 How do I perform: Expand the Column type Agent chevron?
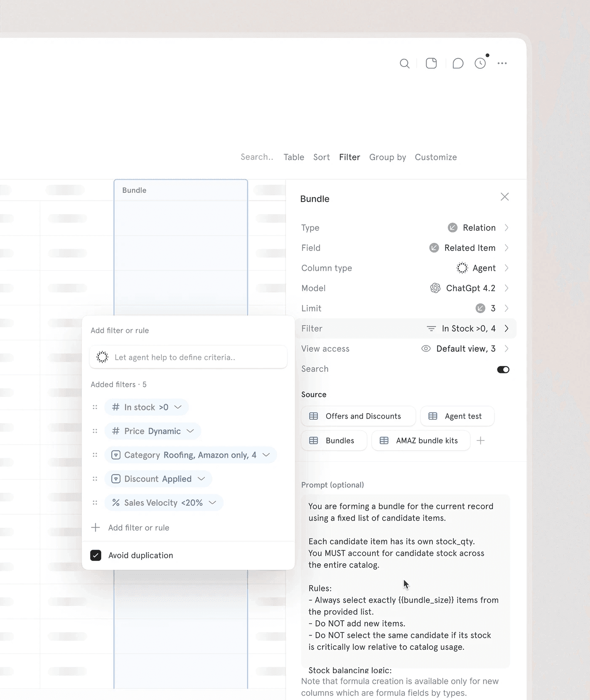(x=507, y=268)
